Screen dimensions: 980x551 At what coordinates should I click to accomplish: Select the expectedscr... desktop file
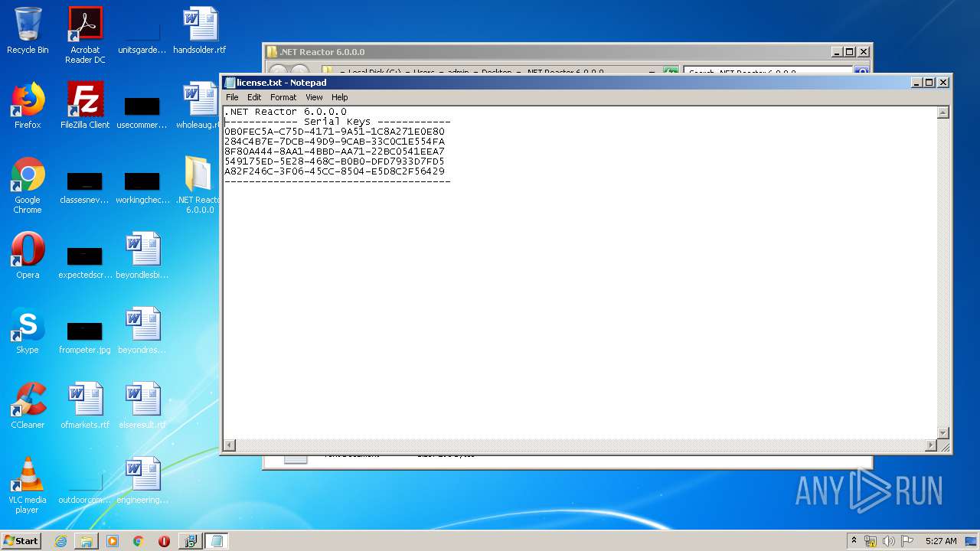coord(85,262)
